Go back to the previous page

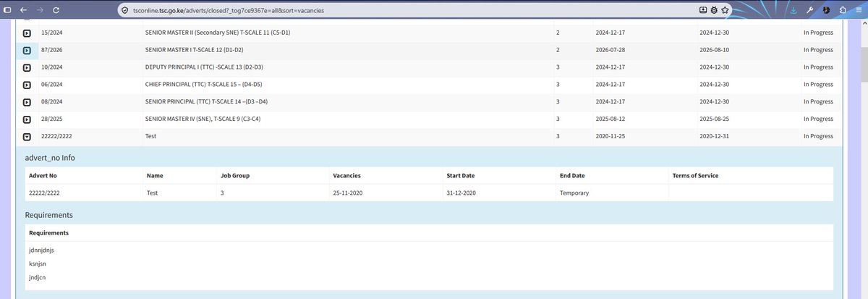coord(23,10)
